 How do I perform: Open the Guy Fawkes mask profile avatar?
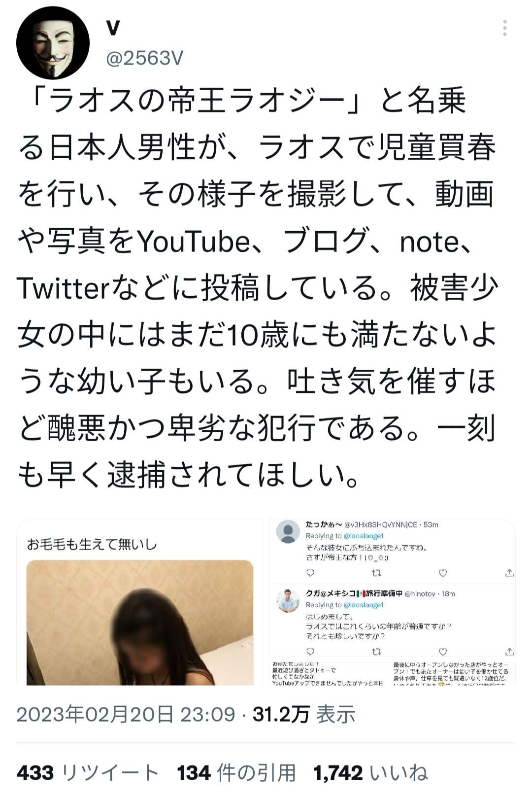53,43
